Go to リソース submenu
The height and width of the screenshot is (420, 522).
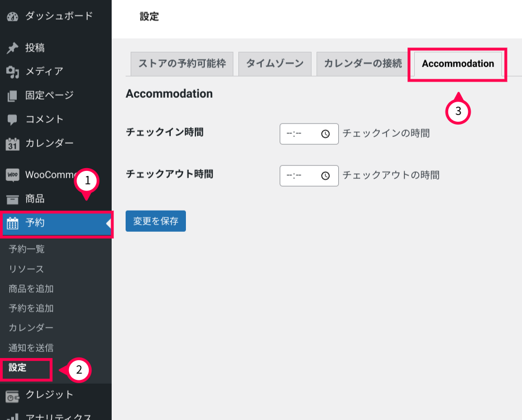pos(26,269)
